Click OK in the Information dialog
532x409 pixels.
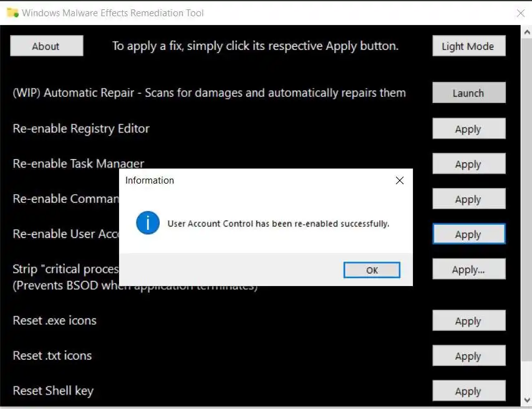(372, 270)
